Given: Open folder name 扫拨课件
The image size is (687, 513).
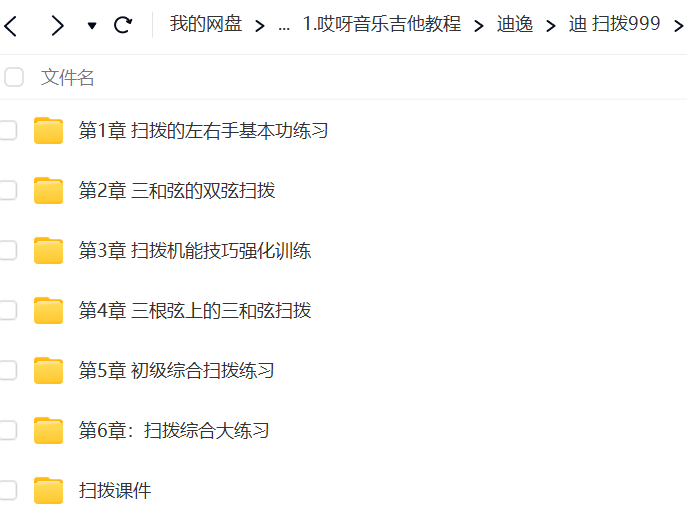Looking at the screenshot, I should pos(115,491).
